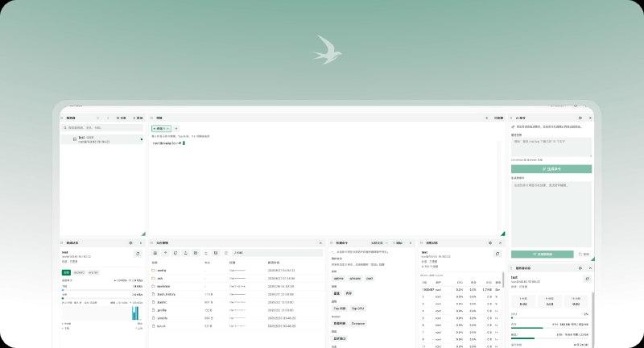Select the .viminfo file row

click(237, 318)
